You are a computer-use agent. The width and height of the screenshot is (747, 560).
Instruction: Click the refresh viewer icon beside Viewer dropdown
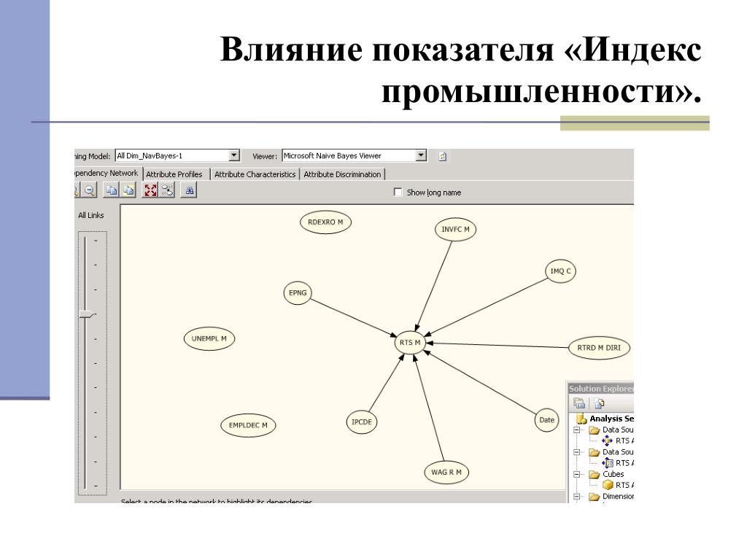(443, 156)
